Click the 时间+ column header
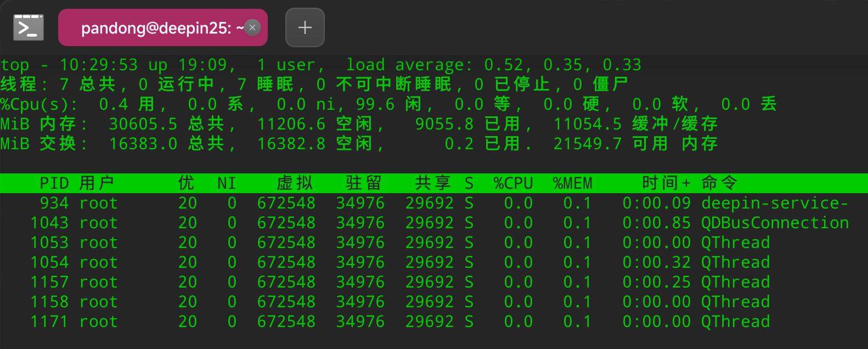This screenshot has width=868, height=349. [666, 183]
